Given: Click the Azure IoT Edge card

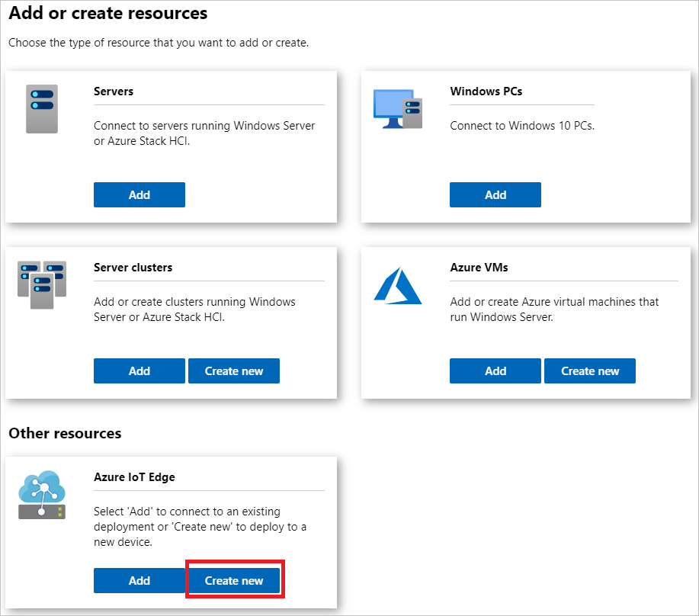Looking at the screenshot, I should tap(171, 526).
